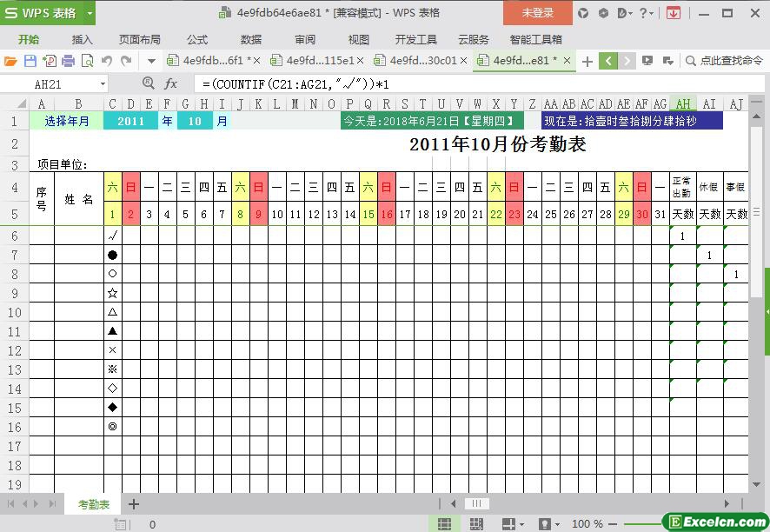Click the Undo arrow icon
Viewport: 770px width, 532px height.
107,61
